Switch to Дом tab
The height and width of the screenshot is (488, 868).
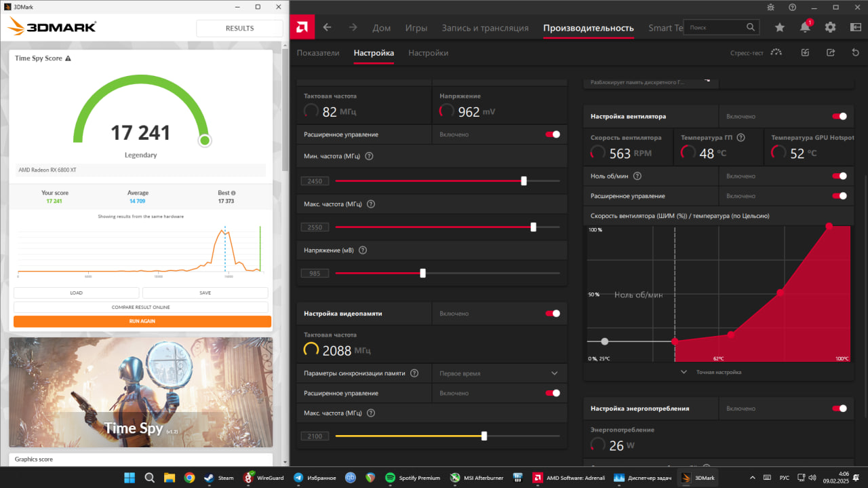click(x=382, y=28)
